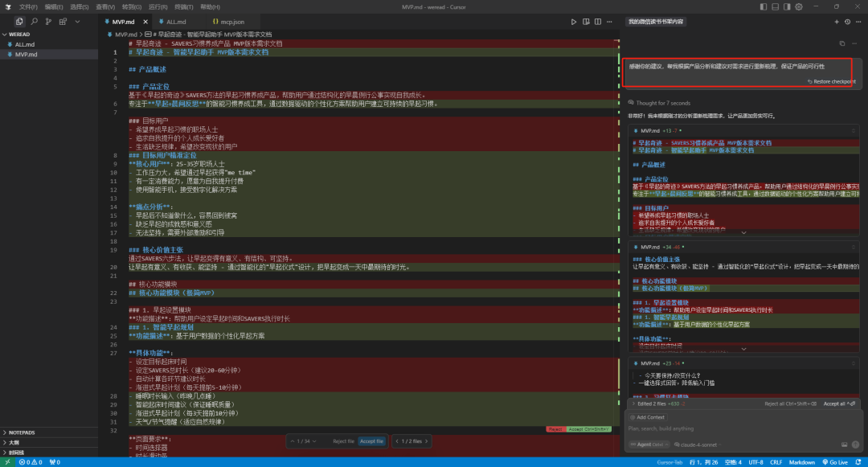Select MVP.md in the explorer
The height and width of the screenshot is (467, 868).
tap(49, 54)
